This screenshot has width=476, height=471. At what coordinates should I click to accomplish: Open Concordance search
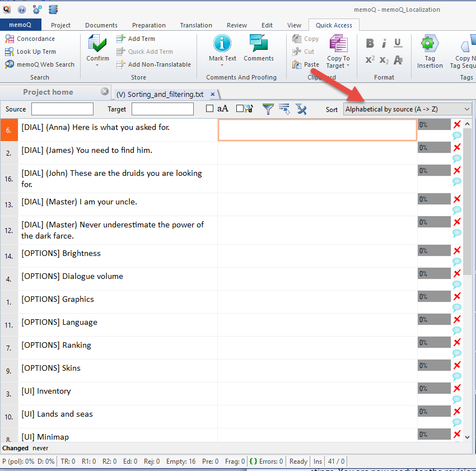pos(30,39)
